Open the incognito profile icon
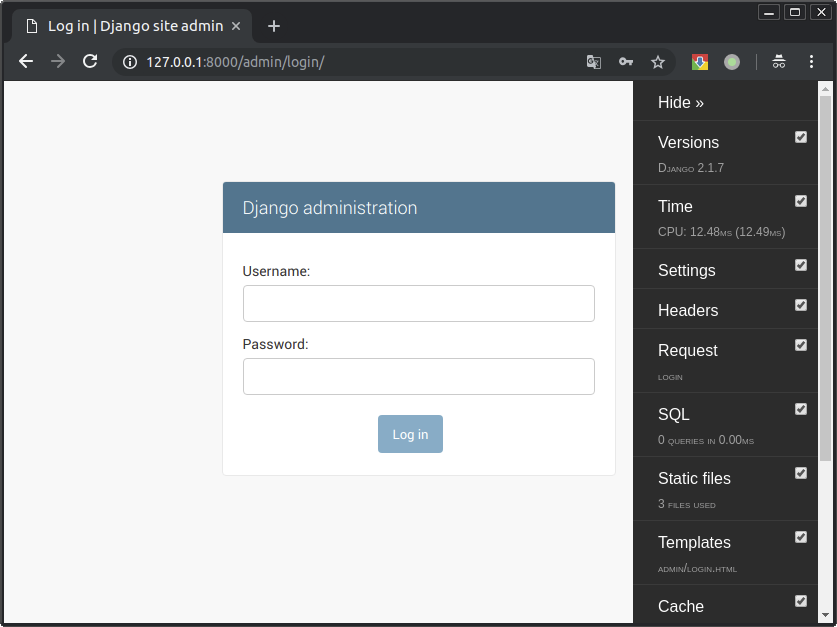The image size is (837, 627). tap(779, 62)
